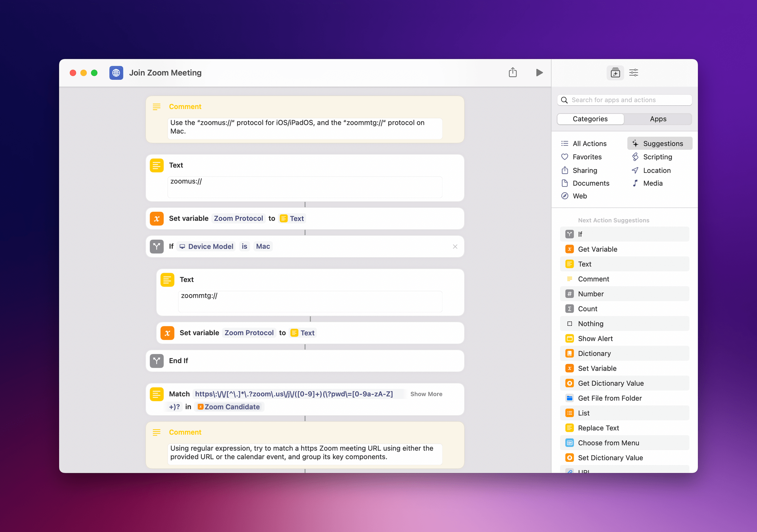Viewport: 757px width, 532px height.
Task: Add the Show Alert suggested action
Action: [x=625, y=339]
